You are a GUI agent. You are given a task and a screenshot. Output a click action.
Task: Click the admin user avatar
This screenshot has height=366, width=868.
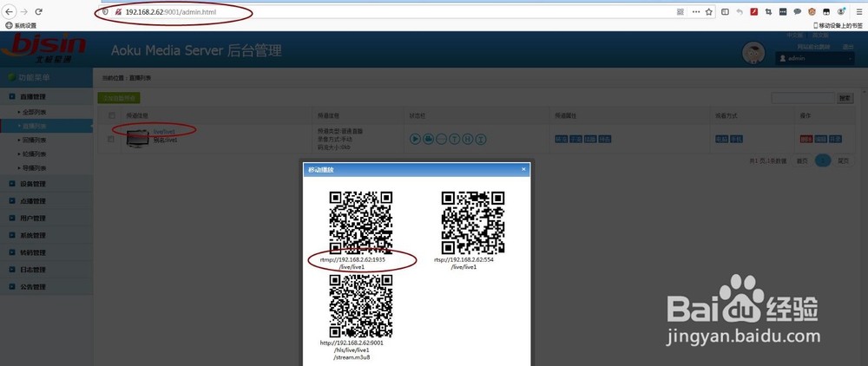(753, 53)
